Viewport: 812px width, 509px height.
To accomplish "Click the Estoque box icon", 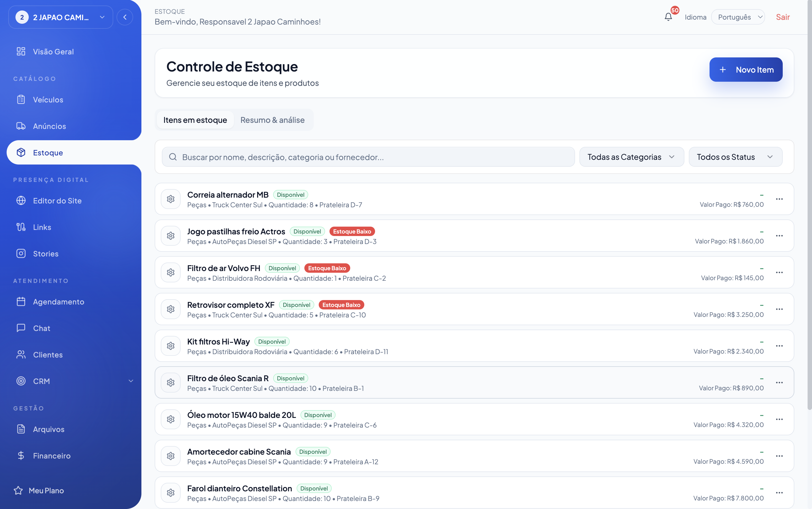I will click(21, 152).
